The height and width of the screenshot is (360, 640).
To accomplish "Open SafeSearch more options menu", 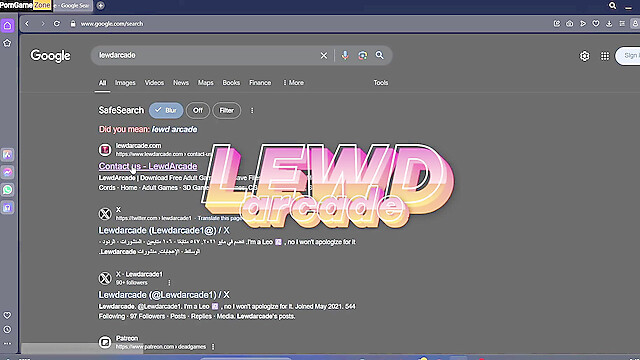I will click(x=252, y=110).
